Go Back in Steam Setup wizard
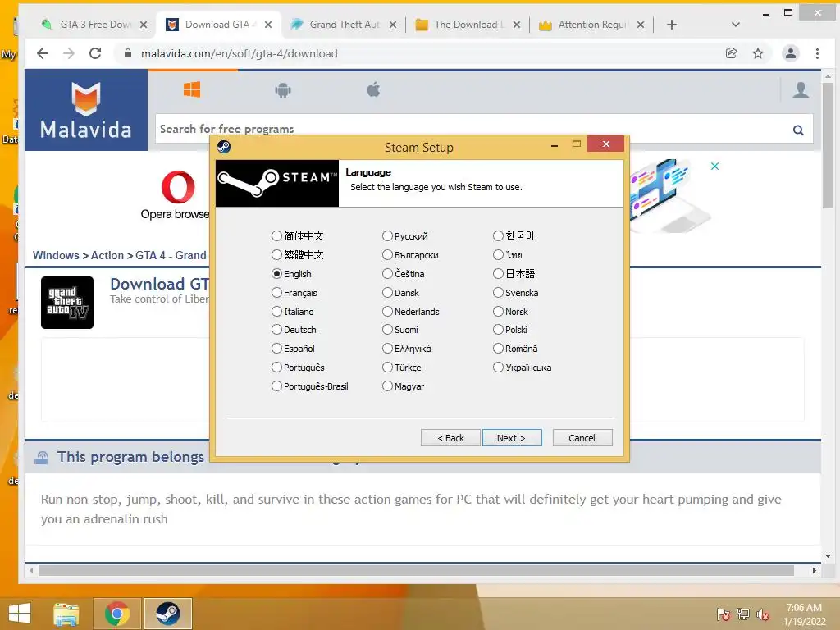The height and width of the screenshot is (630, 840). (x=450, y=438)
